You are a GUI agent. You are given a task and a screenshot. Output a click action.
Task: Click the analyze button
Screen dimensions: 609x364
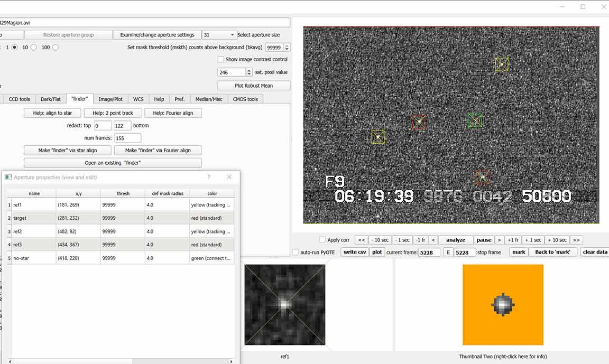coord(456,240)
